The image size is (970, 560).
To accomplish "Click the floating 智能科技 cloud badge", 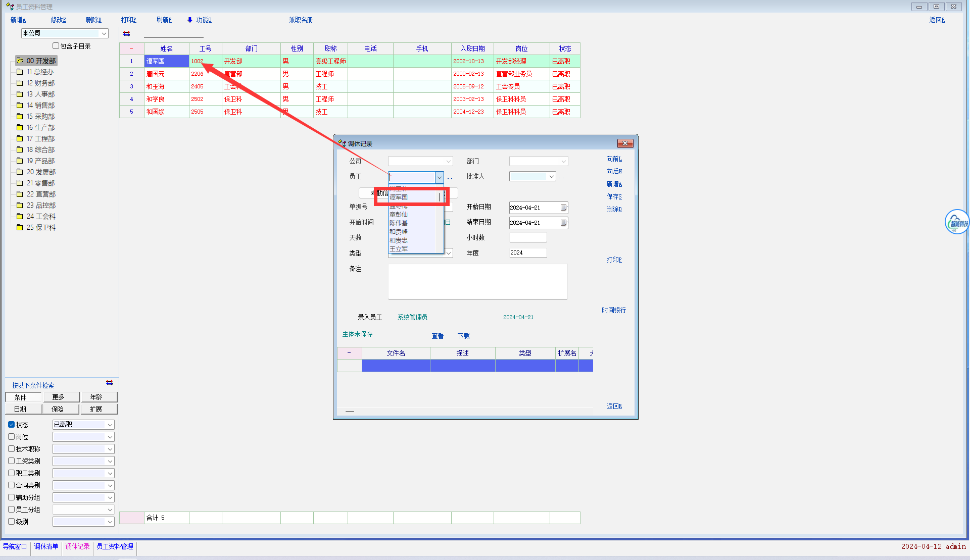I will [957, 222].
